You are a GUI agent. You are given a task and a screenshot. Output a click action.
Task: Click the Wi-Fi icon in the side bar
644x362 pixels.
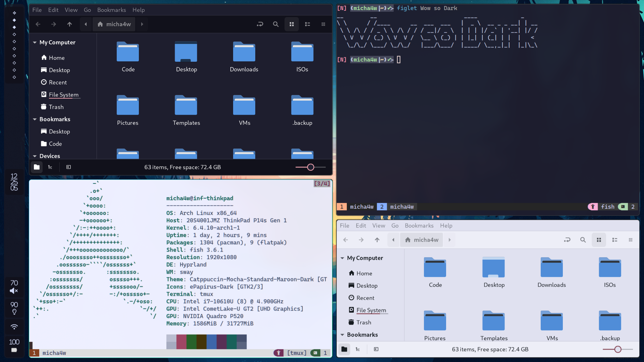coord(14,327)
